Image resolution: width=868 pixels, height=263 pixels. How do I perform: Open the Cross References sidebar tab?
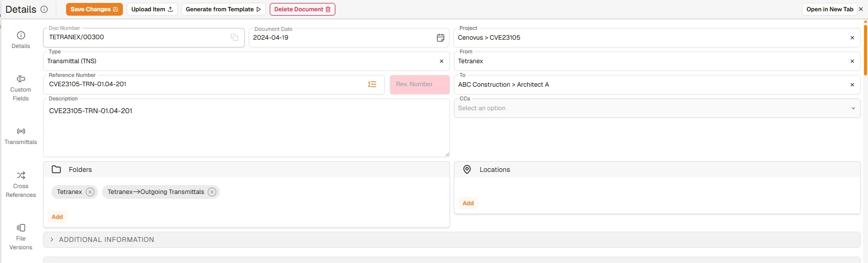pos(21,184)
